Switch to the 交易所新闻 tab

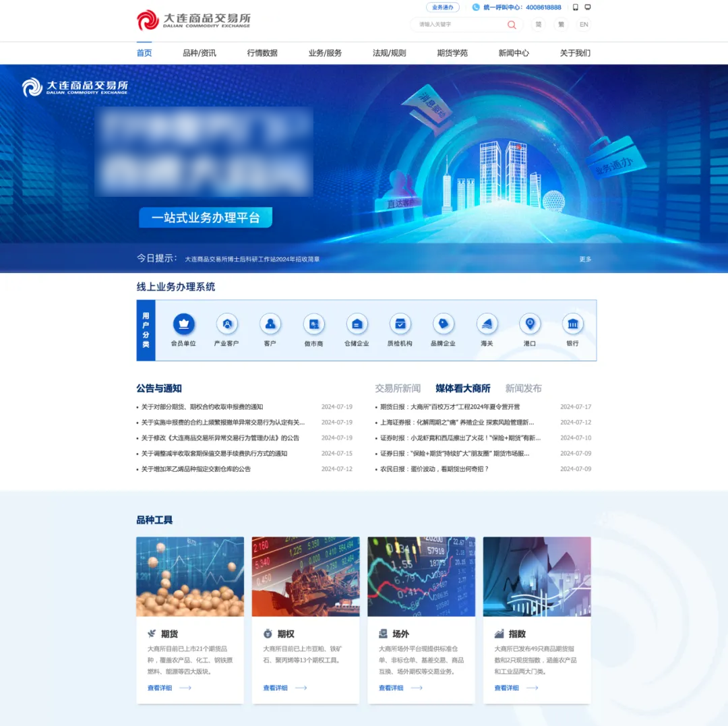[x=398, y=389]
